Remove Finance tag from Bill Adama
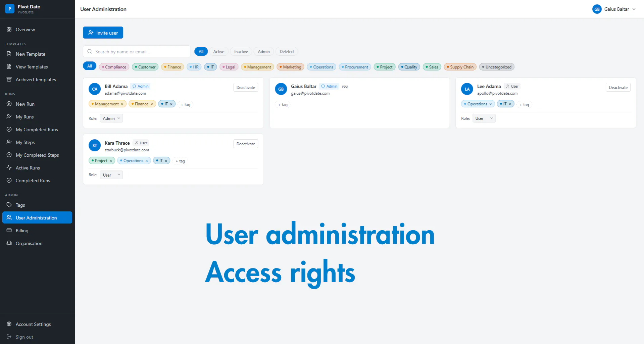The image size is (644, 344). tap(152, 104)
